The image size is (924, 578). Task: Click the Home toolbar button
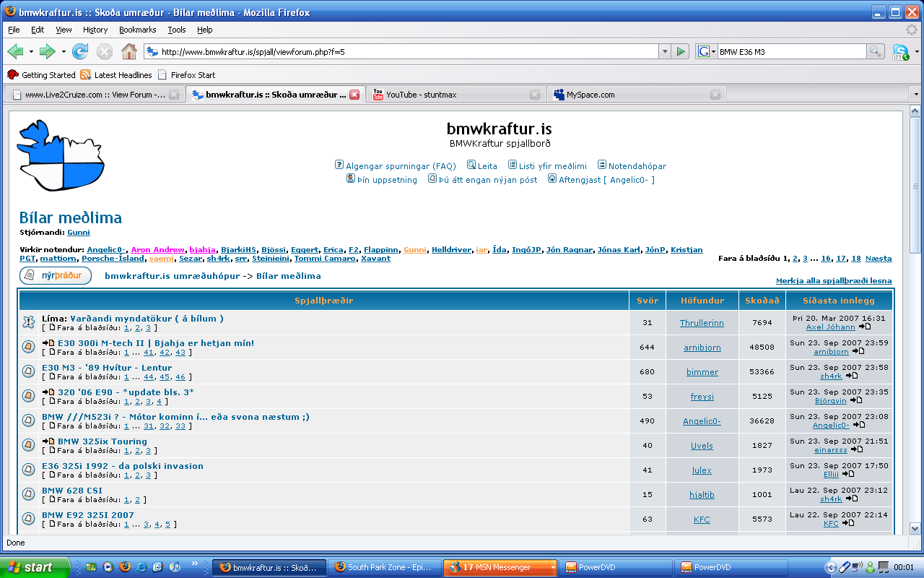tap(129, 51)
